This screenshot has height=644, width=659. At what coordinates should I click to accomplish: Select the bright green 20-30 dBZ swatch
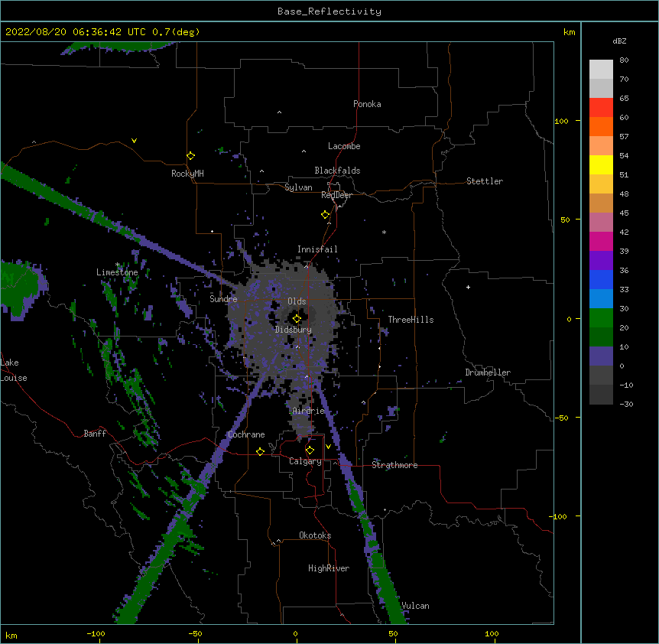pyautogui.click(x=601, y=318)
